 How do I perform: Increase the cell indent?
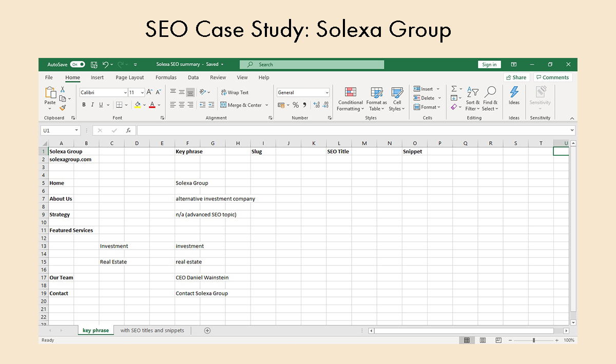211,105
